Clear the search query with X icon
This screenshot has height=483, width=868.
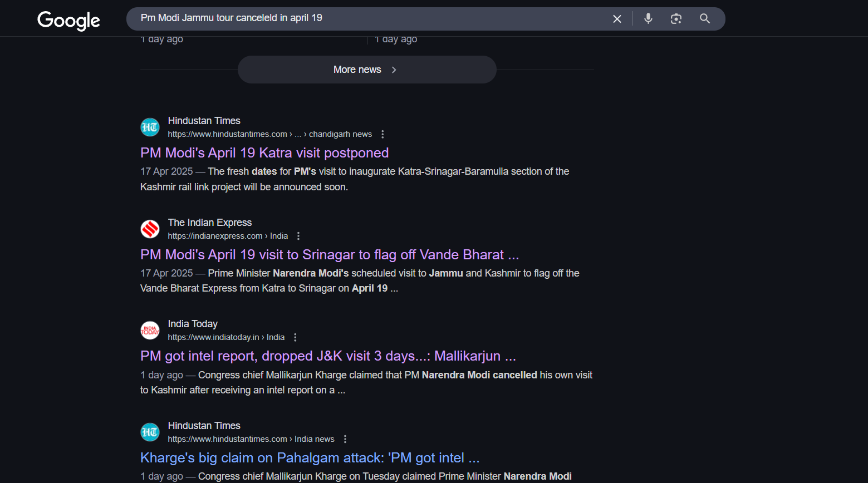(x=617, y=19)
